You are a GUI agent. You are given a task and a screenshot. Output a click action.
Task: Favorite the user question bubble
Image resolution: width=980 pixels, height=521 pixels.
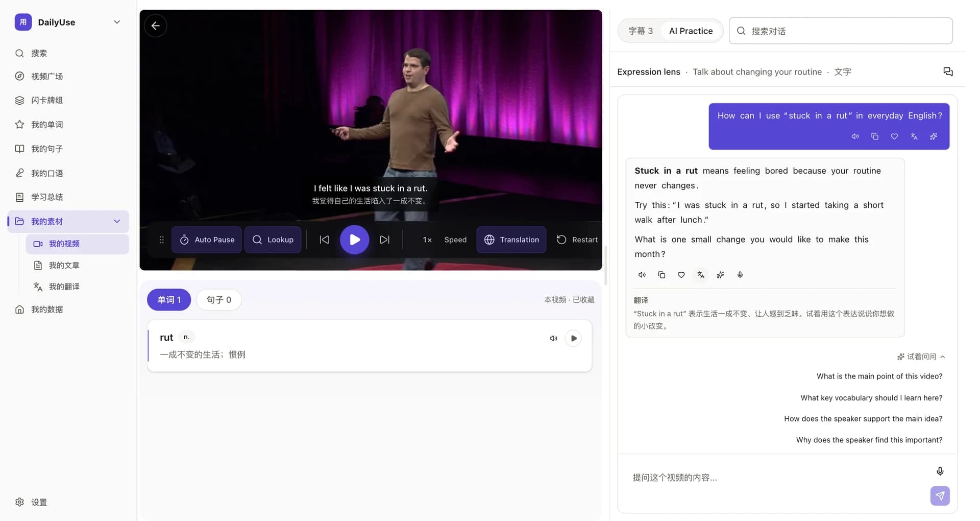[894, 136]
